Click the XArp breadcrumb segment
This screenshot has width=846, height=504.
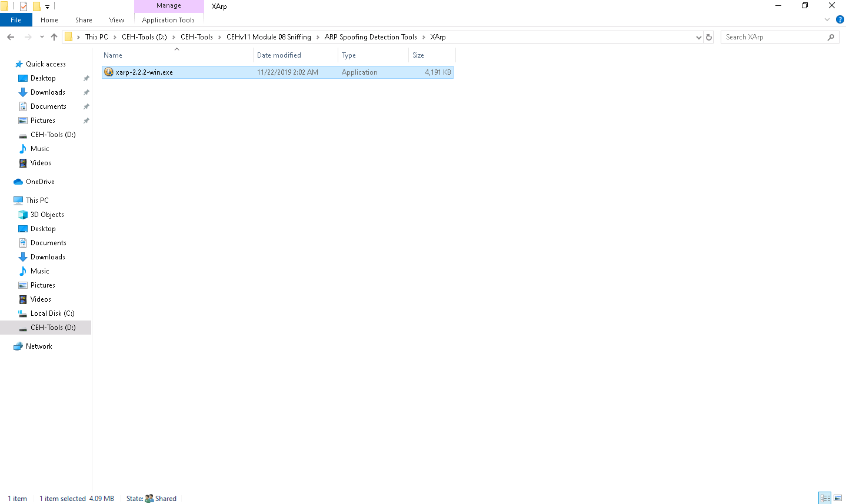438,37
